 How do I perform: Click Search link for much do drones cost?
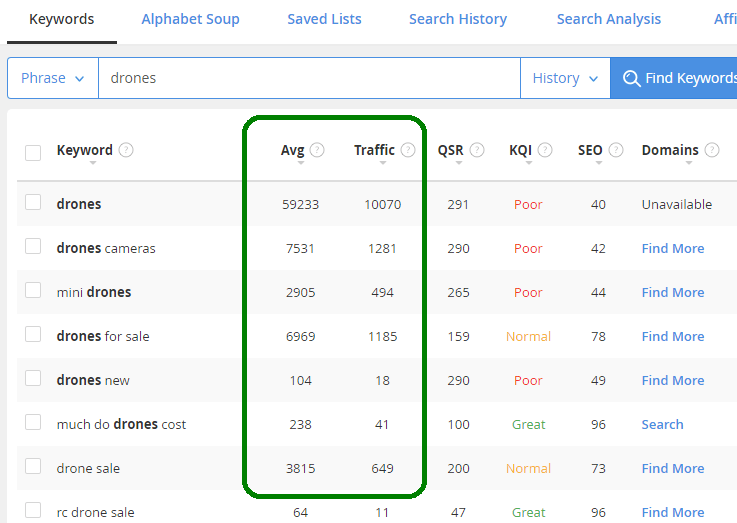662,424
